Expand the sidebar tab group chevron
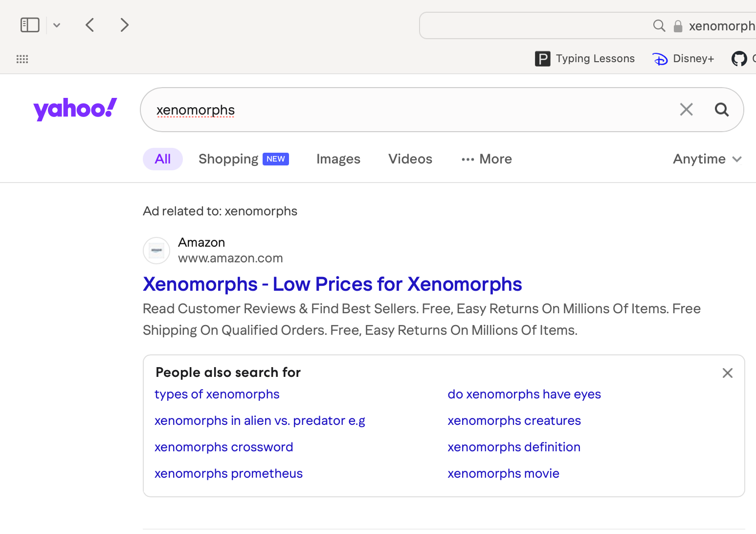The height and width of the screenshot is (534, 756). [x=57, y=25]
